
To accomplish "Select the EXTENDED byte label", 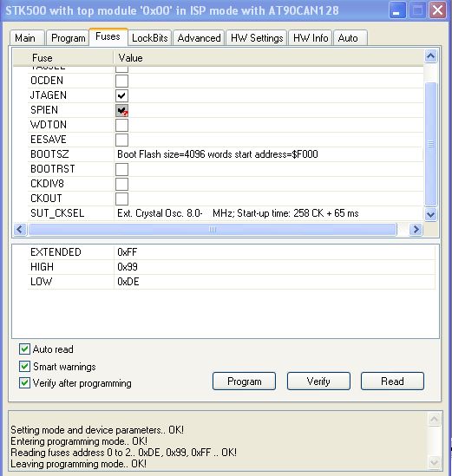I will click(x=56, y=252).
